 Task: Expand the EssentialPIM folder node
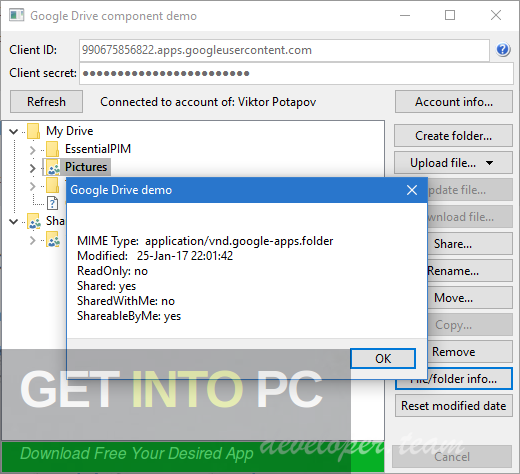32,150
